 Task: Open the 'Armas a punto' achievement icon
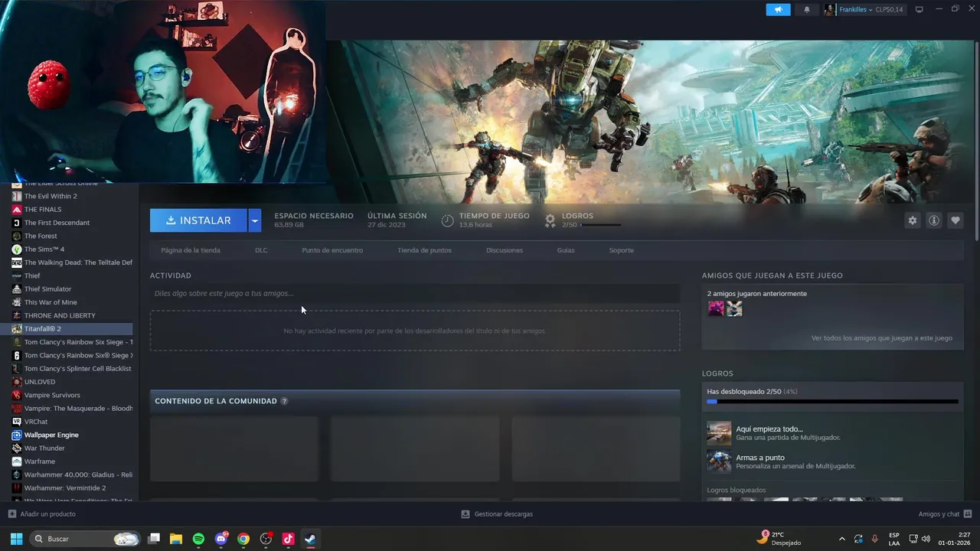tap(719, 462)
